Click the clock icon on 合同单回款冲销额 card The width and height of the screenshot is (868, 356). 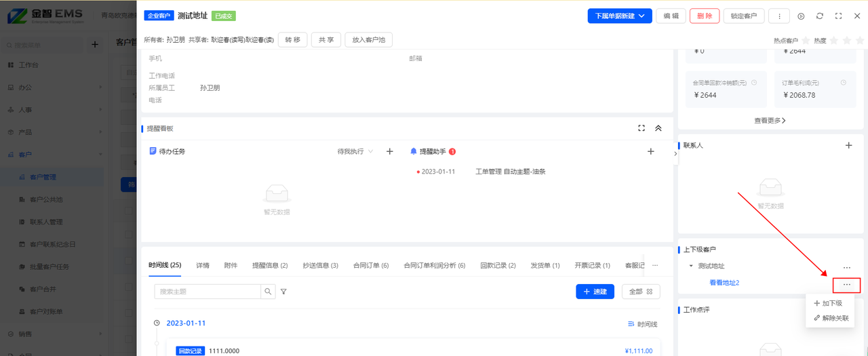tap(754, 83)
